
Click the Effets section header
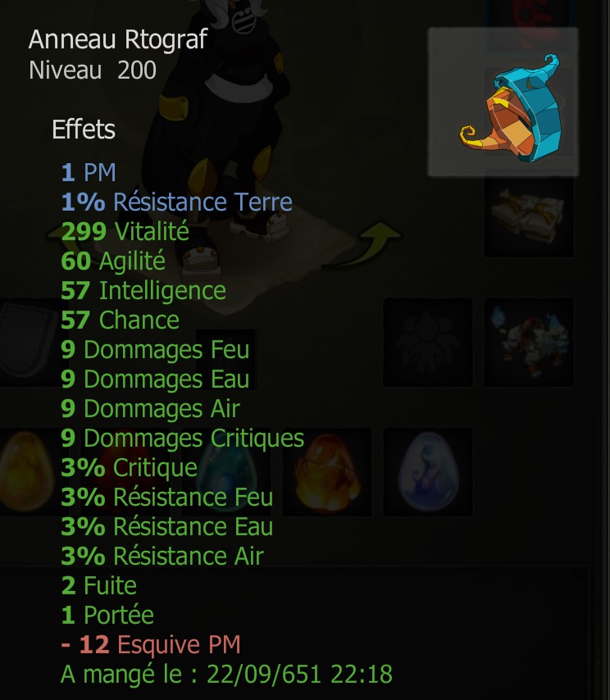84,130
